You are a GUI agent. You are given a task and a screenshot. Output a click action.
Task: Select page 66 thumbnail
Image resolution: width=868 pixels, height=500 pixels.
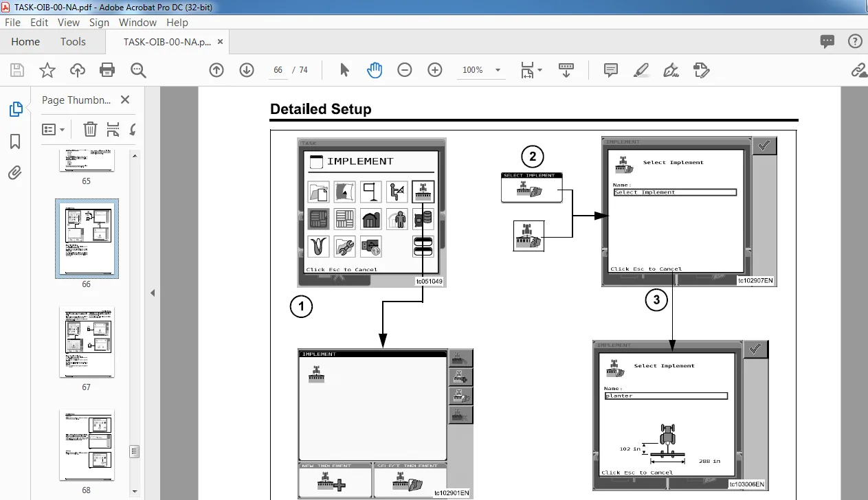pyautogui.click(x=87, y=238)
